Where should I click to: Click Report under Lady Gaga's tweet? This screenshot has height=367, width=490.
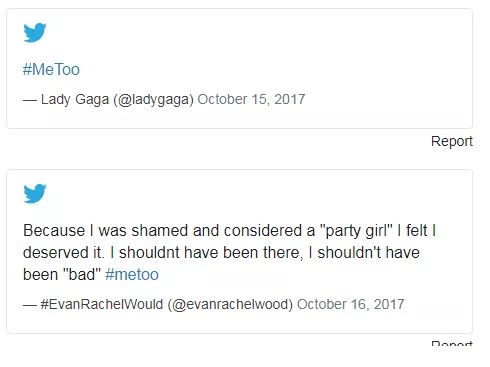point(452,141)
